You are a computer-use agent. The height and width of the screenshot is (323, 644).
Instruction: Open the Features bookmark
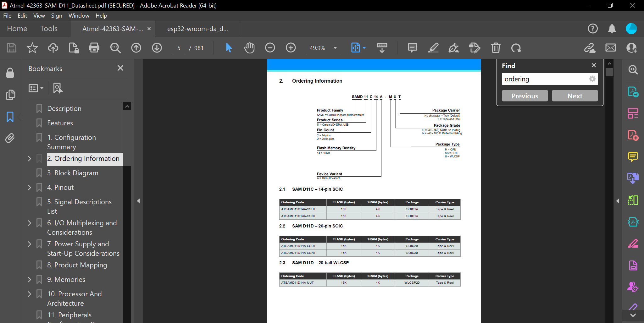click(x=60, y=123)
